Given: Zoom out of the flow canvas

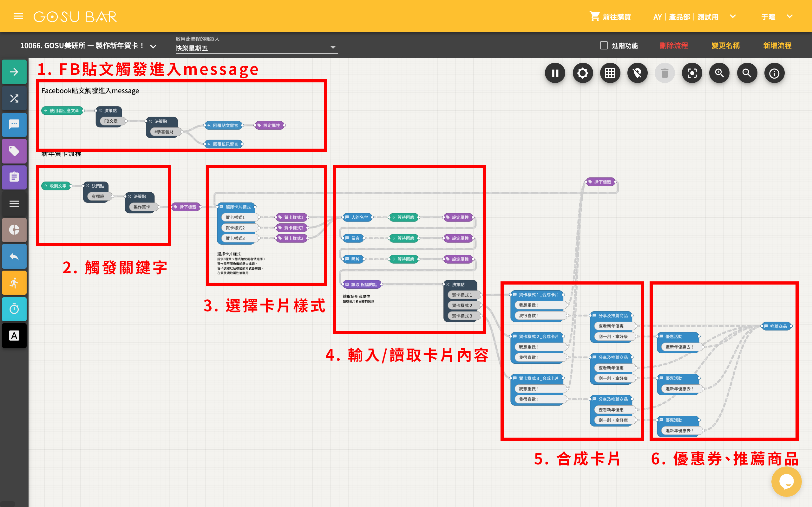Looking at the screenshot, I should (747, 73).
